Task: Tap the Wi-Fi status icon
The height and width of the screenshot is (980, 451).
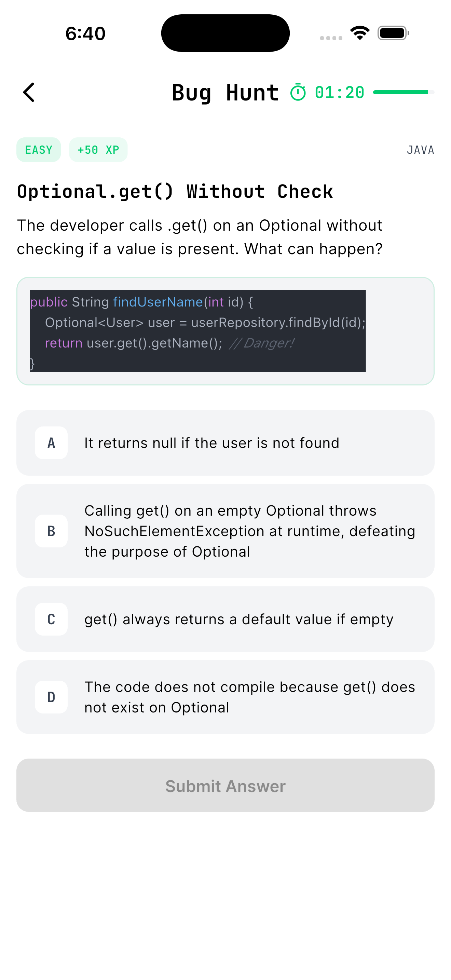Action: tap(360, 33)
